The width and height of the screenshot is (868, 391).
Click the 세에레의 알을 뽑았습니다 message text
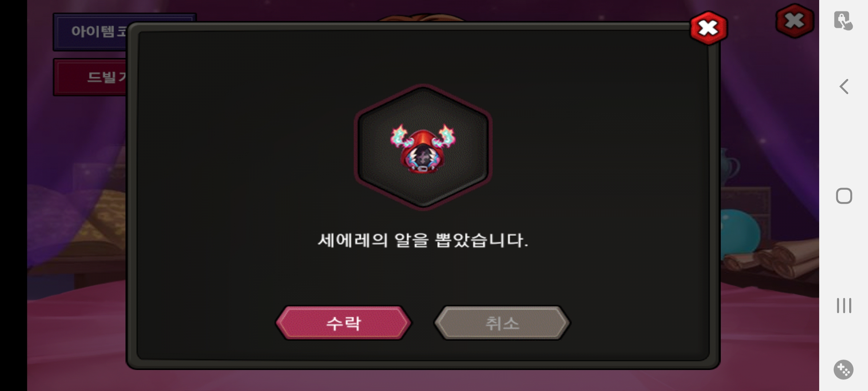tap(423, 240)
